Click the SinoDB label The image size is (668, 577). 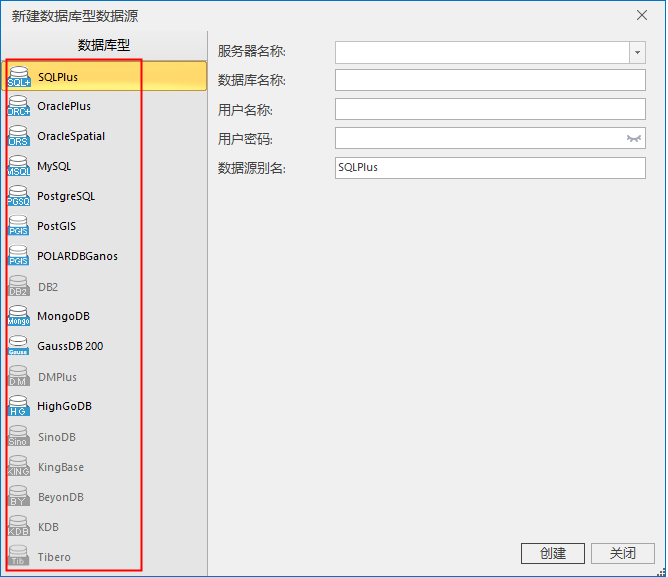[x=57, y=437]
